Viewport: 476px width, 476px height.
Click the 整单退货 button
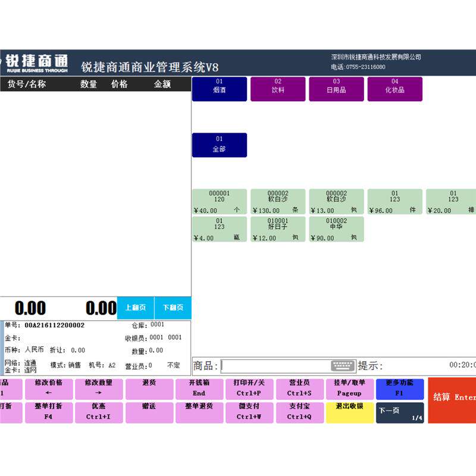coord(199,412)
